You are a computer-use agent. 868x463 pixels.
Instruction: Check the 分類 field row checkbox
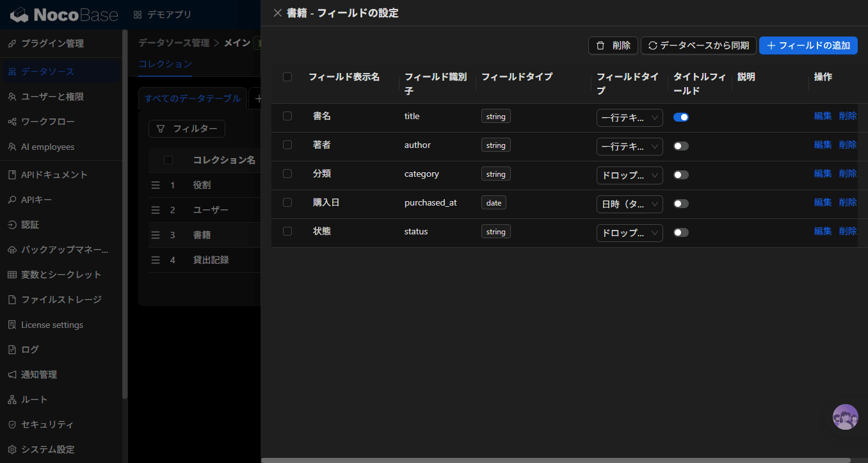pos(287,174)
